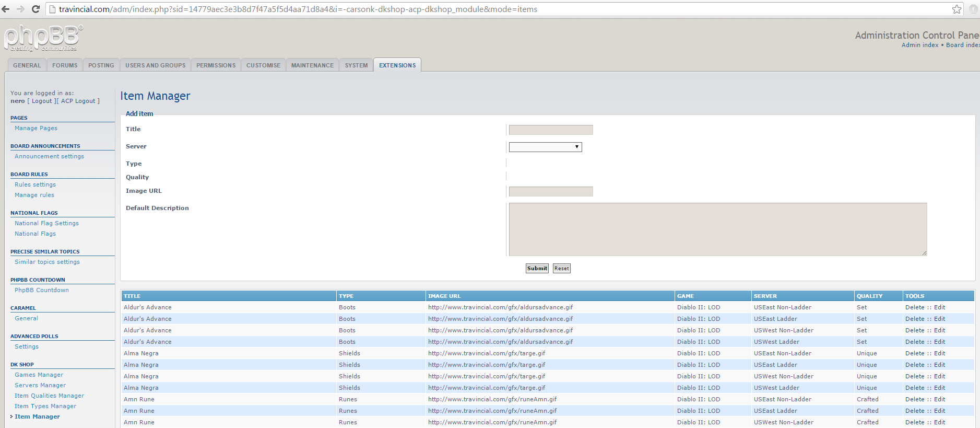The height and width of the screenshot is (428, 980).
Task: Click the Item Manager page heading
Action: [155, 96]
